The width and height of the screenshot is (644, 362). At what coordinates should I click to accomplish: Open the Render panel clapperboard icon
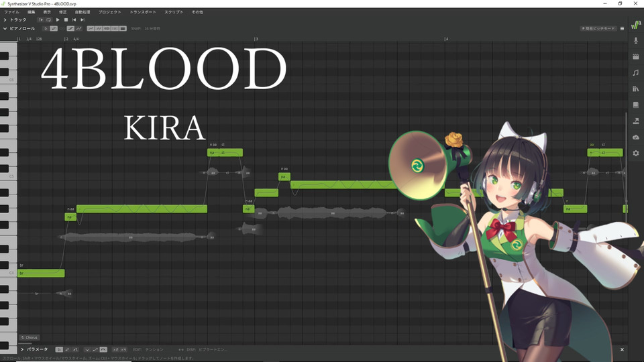pos(636,56)
